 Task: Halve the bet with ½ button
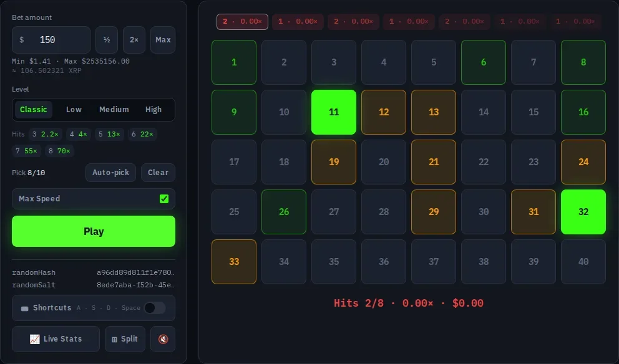pyautogui.click(x=107, y=40)
